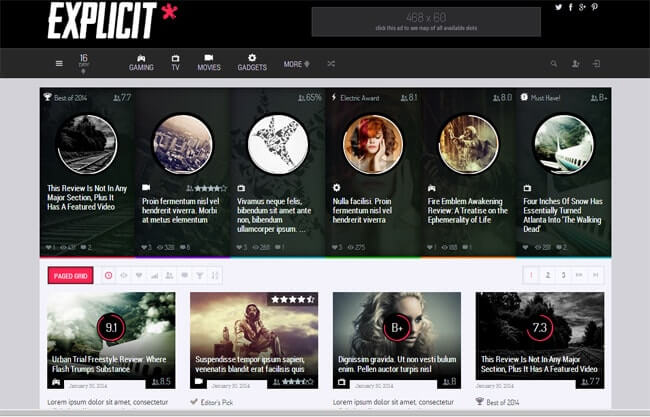Click the login arrow icon
This screenshot has height=417, width=650.
pyautogui.click(x=596, y=64)
